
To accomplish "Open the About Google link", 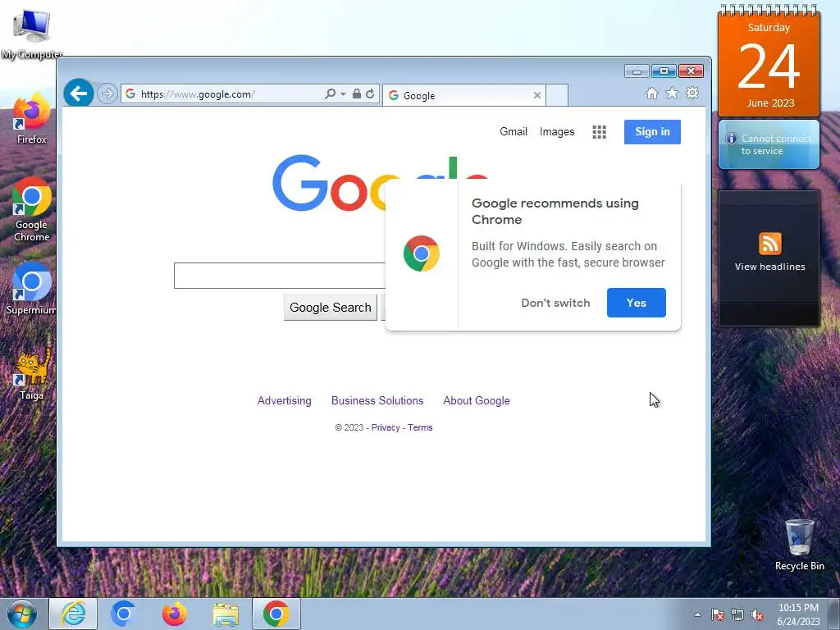I will (x=477, y=400).
